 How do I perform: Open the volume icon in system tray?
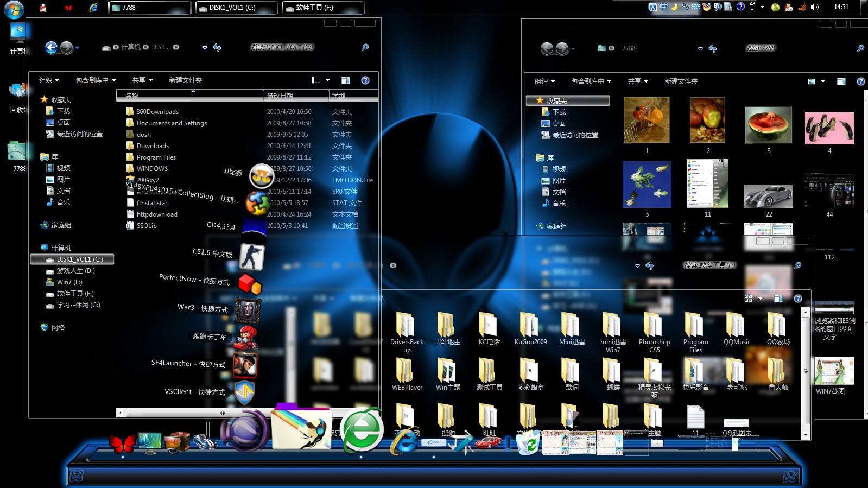pyautogui.click(x=814, y=7)
